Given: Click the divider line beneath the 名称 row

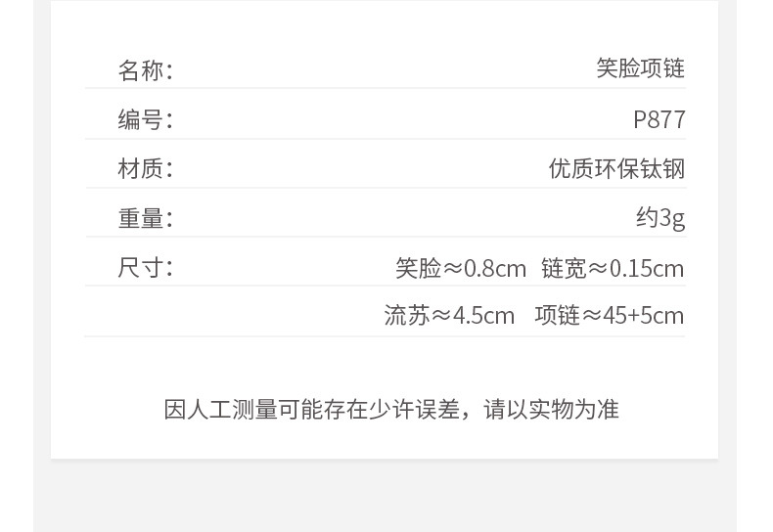Looking at the screenshot, I should tap(385, 89).
